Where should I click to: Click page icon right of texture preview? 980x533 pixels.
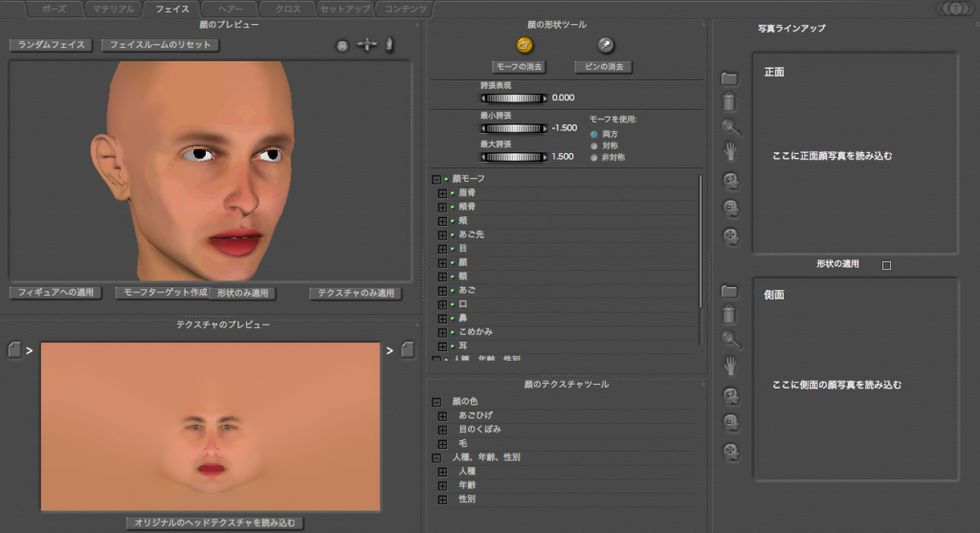point(407,349)
